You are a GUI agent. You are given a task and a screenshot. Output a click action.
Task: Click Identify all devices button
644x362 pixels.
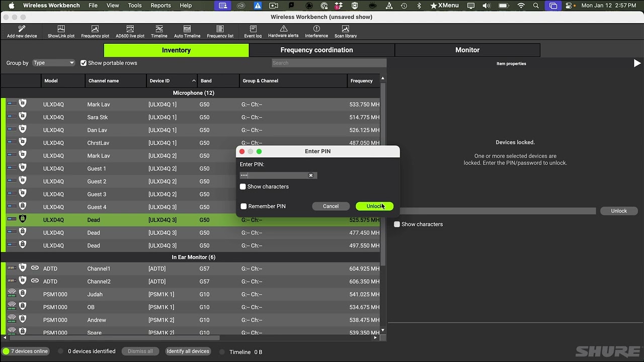point(188,351)
